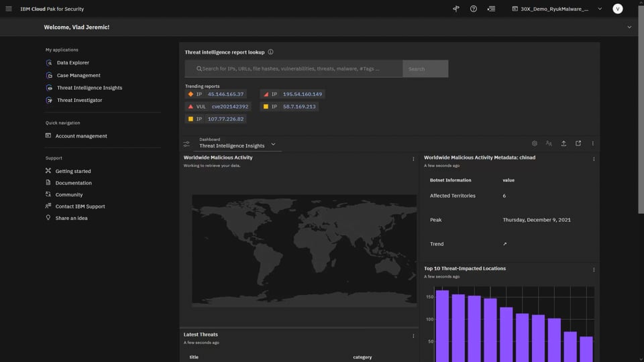Open the help question mark icon
Screen dimensions: 644x362
(x=474, y=9)
